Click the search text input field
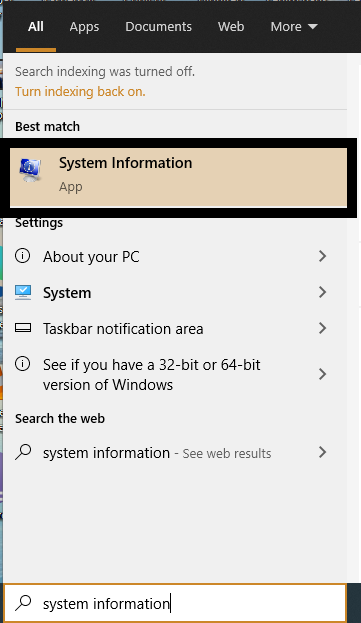 [175, 603]
